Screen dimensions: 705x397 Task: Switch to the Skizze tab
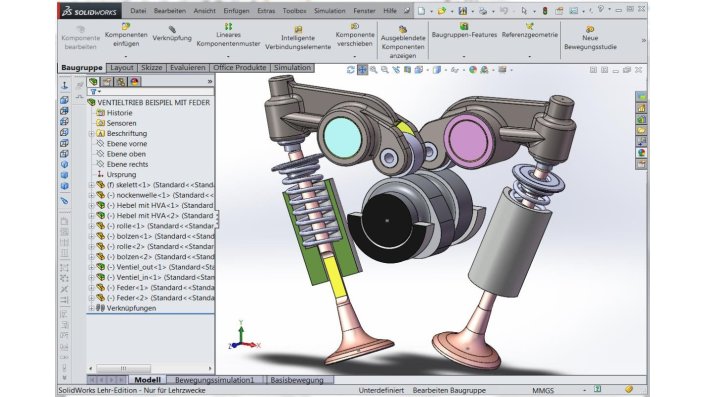pyautogui.click(x=152, y=67)
